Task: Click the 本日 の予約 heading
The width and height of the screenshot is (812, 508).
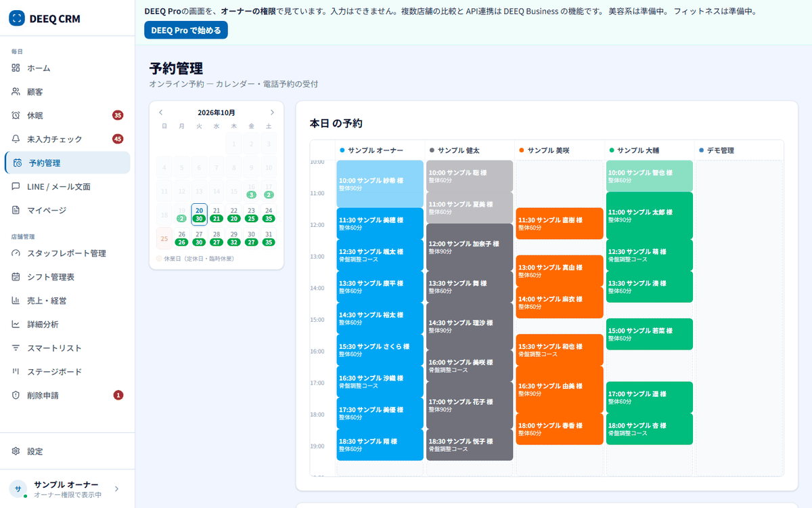Action: [336, 123]
